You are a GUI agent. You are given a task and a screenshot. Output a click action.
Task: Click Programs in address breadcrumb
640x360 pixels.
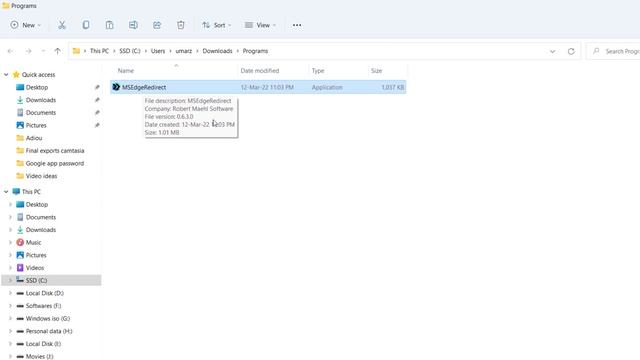coord(255,51)
